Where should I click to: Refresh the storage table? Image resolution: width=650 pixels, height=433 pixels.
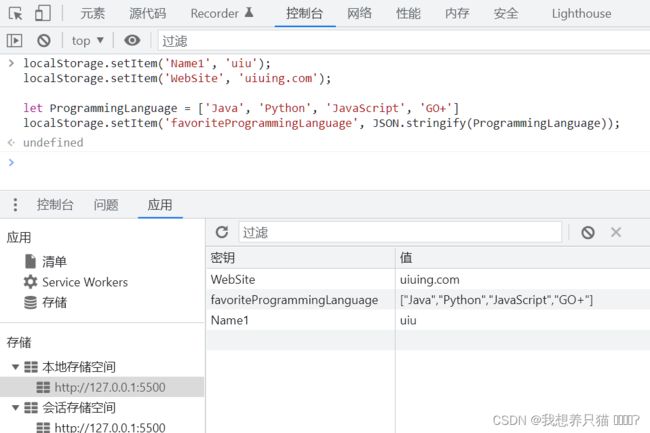222,232
